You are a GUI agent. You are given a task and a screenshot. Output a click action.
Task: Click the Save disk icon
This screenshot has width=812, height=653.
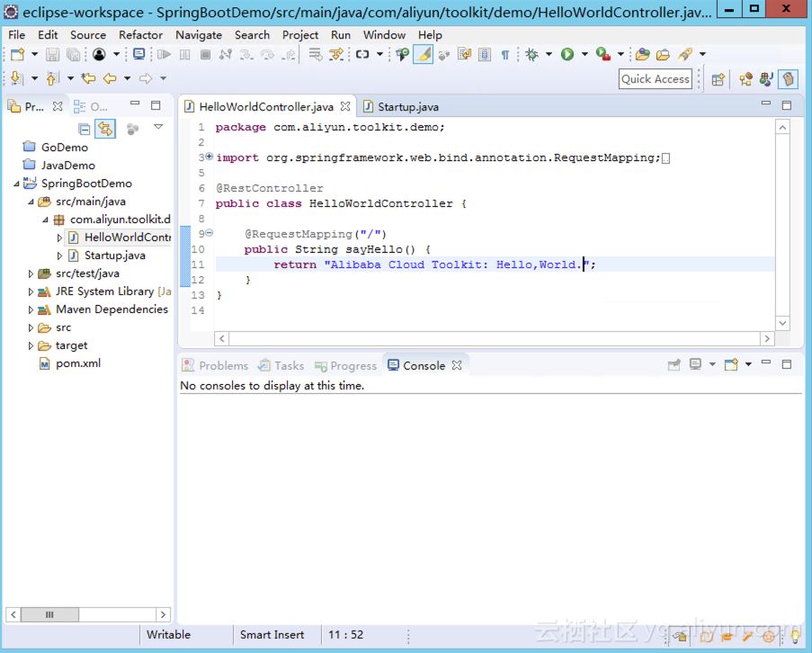click(x=53, y=54)
